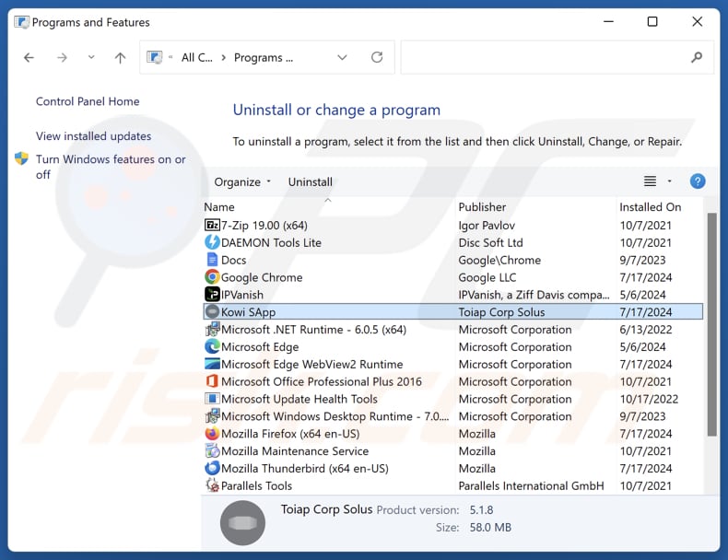The height and width of the screenshot is (560, 728).
Task: Click the DAEMON Tools Lite icon
Action: [x=212, y=242]
